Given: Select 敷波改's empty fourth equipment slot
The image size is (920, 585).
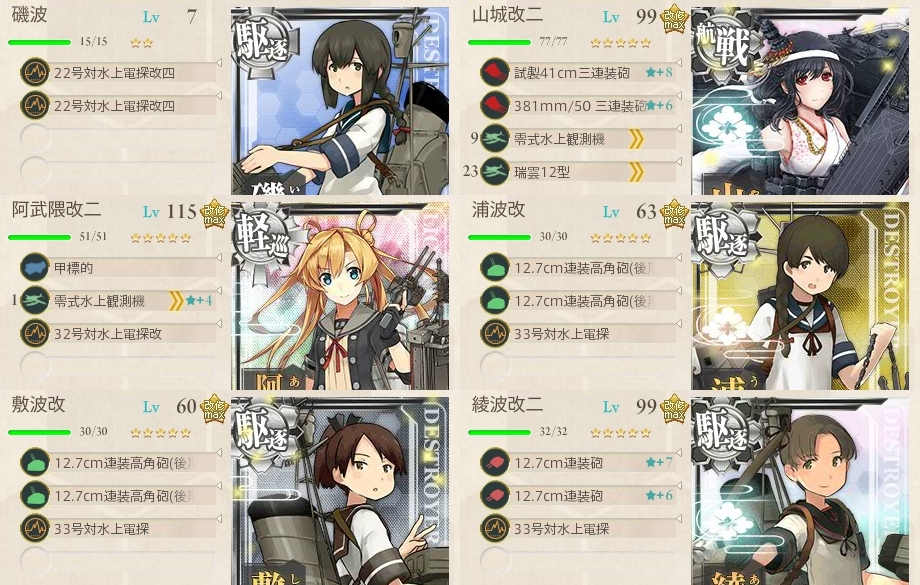Looking at the screenshot, I should coord(118,561).
